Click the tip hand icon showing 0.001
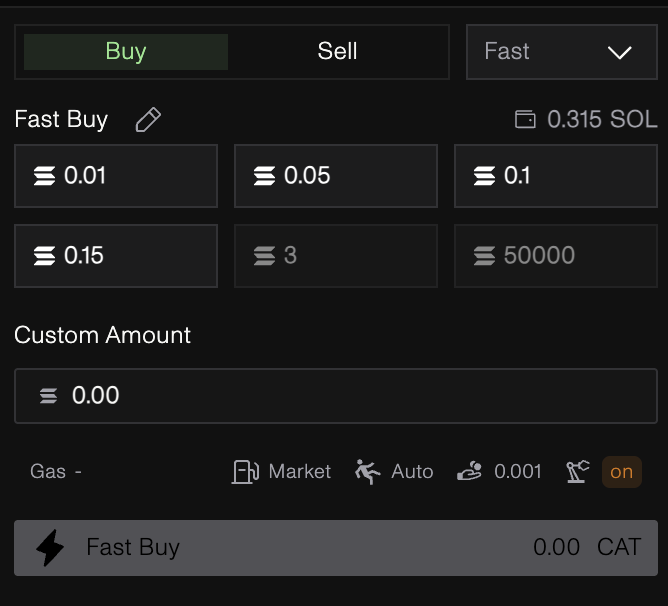The width and height of the screenshot is (668, 606). pyautogui.click(x=469, y=471)
